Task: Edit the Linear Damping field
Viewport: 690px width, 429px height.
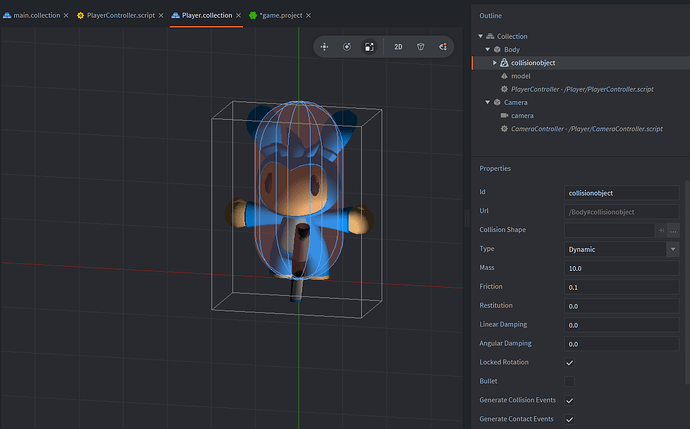Action: coord(621,325)
